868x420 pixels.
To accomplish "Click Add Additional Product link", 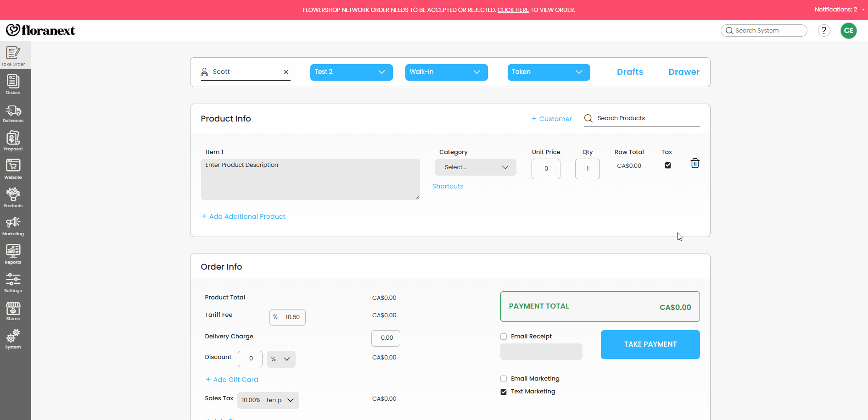I will click(247, 216).
